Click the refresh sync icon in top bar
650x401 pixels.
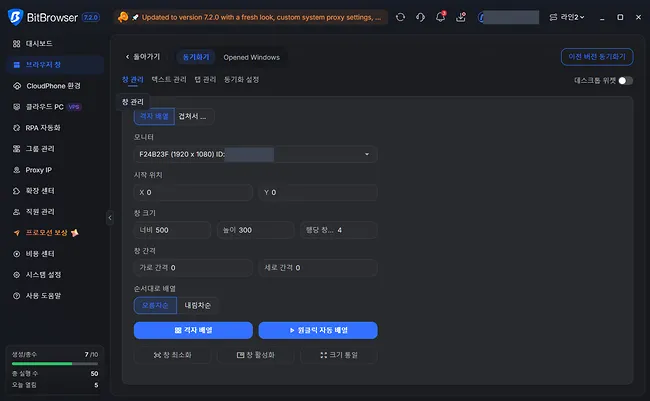click(x=400, y=17)
